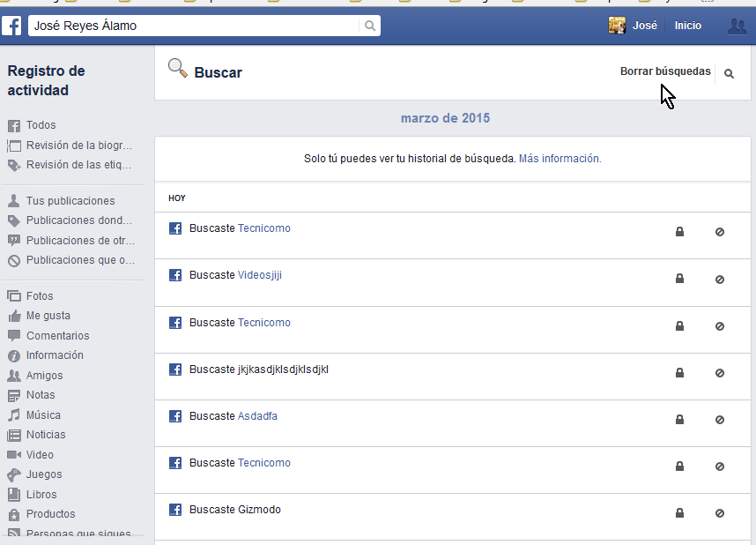The height and width of the screenshot is (545, 756).
Task: Click the Productos bag icon in sidebar
Action: pyautogui.click(x=14, y=514)
